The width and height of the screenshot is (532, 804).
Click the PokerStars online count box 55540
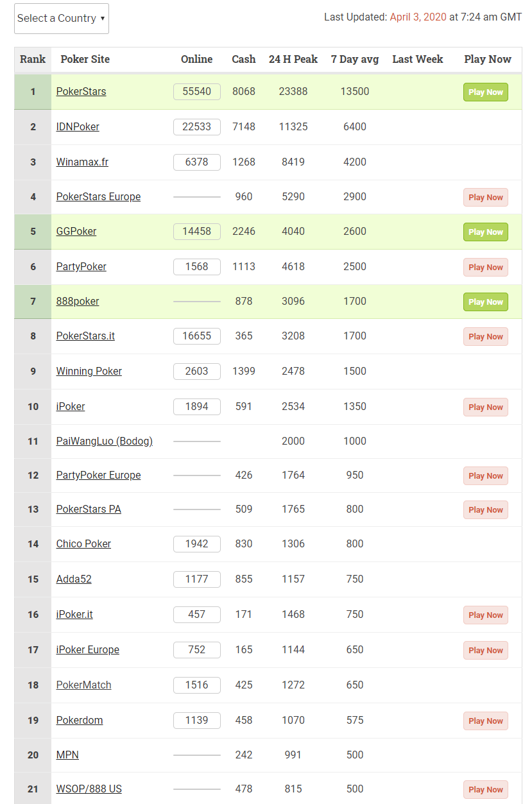(x=197, y=92)
